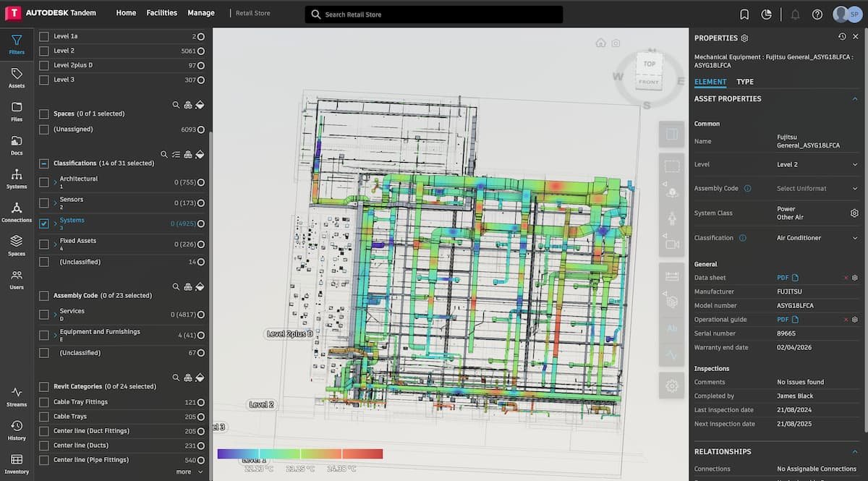
Task: Open the Connections sidebar section
Action: (x=16, y=212)
